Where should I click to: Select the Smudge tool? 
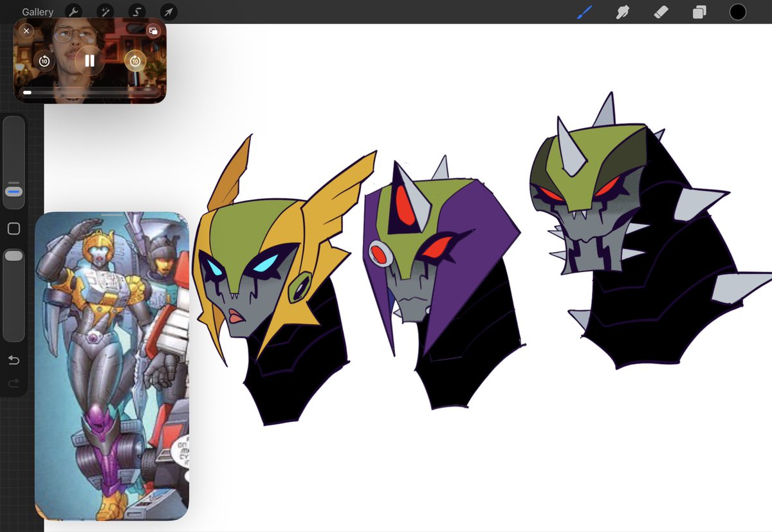point(622,12)
